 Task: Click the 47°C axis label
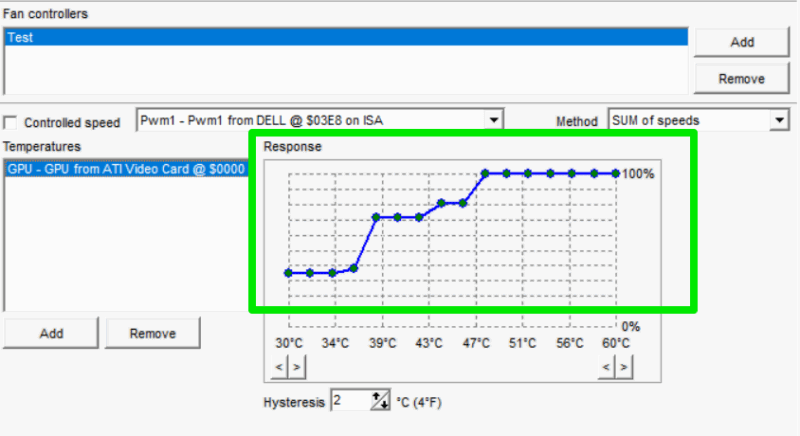tap(476, 343)
